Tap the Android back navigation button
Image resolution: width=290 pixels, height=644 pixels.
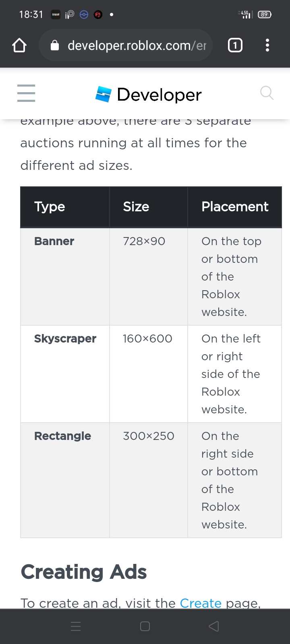click(x=213, y=626)
